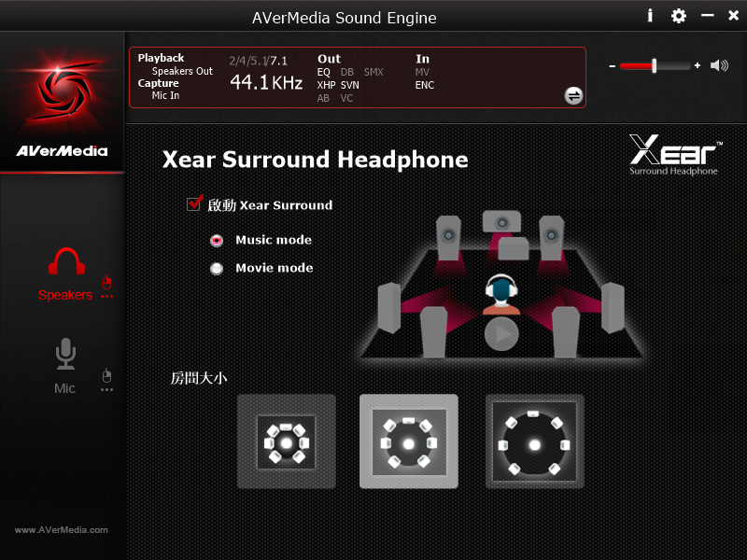
Task: Open the XHP output effect
Action: 326,85
